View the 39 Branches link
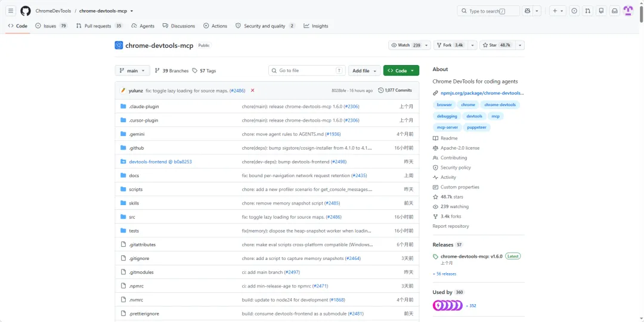The height and width of the screenshot is (322, 644). pos(172,70)
